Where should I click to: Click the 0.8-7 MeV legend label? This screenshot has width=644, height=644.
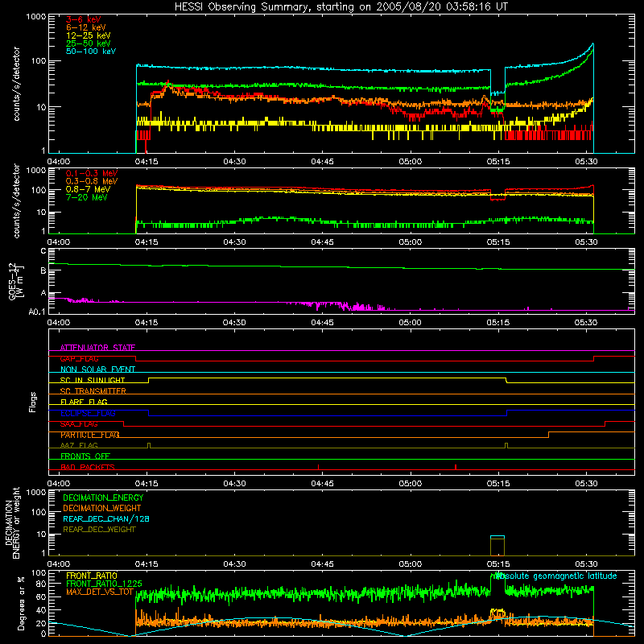pyautogui.click(x=88, y=189)
